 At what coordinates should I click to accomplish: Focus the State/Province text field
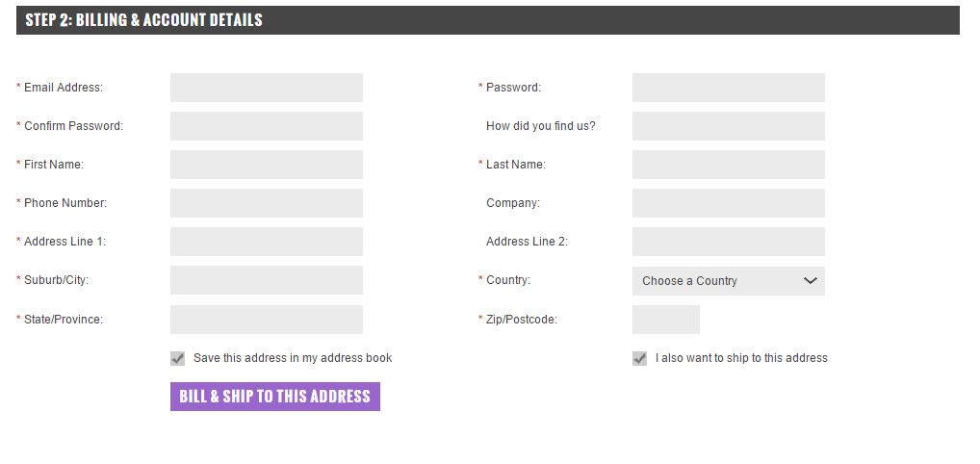tap(267, 320)
